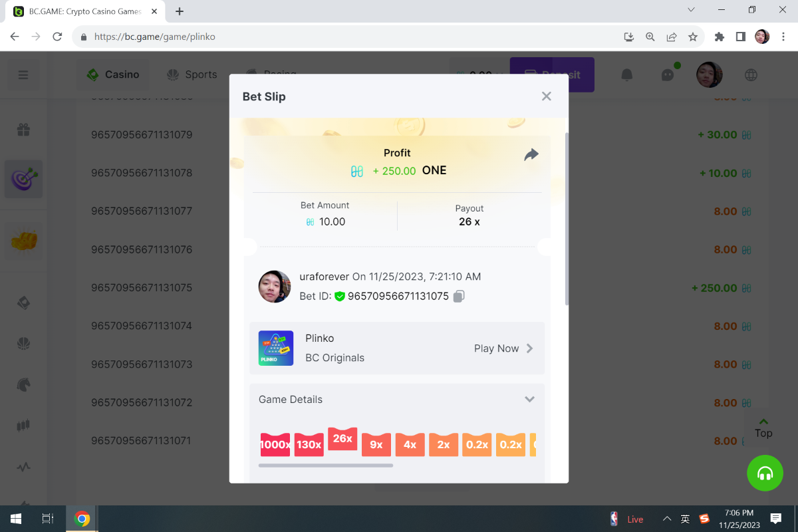The width and height of the screenshot is (798, 532).
Task: Bookmark this page with star icon
Action: tap(693, 37)
